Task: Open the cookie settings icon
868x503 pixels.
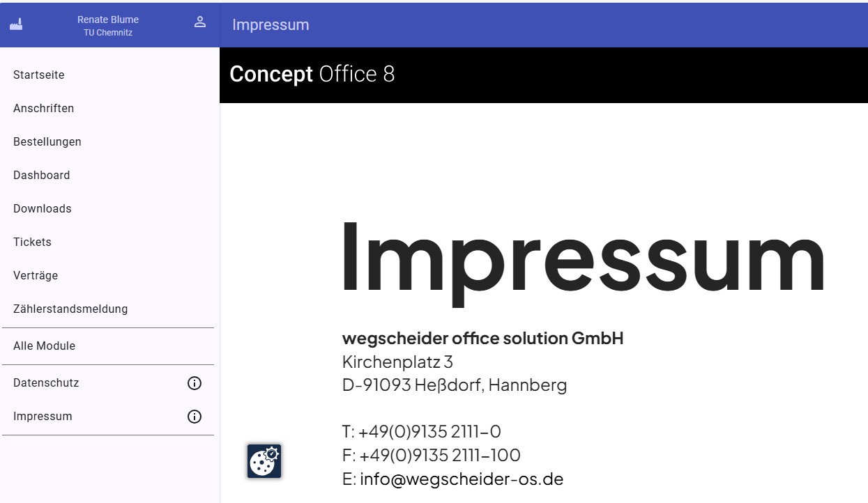Action: [264, 461]
